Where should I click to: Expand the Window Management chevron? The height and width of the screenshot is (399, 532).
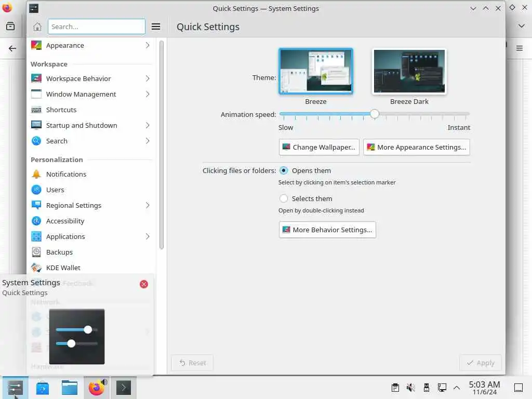[x=148, y=94]
